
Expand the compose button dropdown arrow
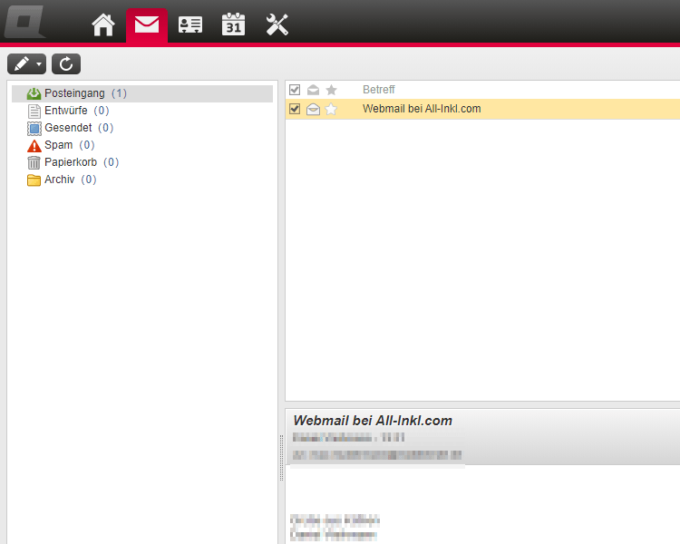(x=39, y=64)
